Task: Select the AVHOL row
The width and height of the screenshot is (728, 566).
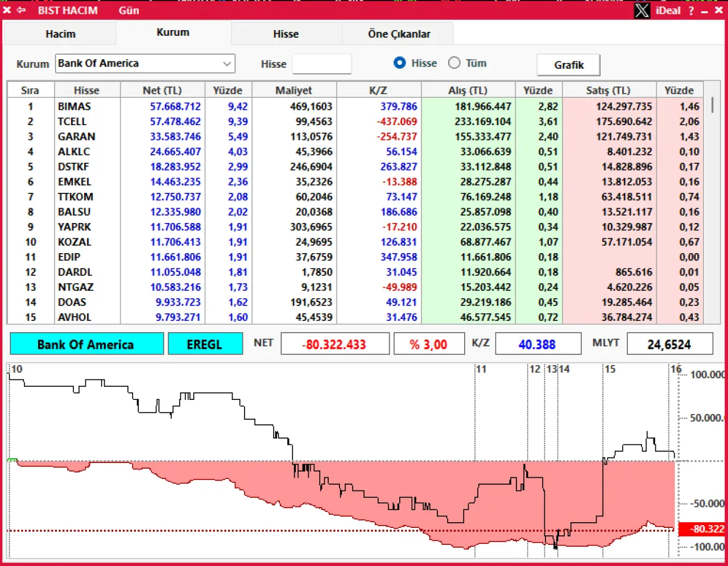Action: pyautogui.click(x=355, y=317)
